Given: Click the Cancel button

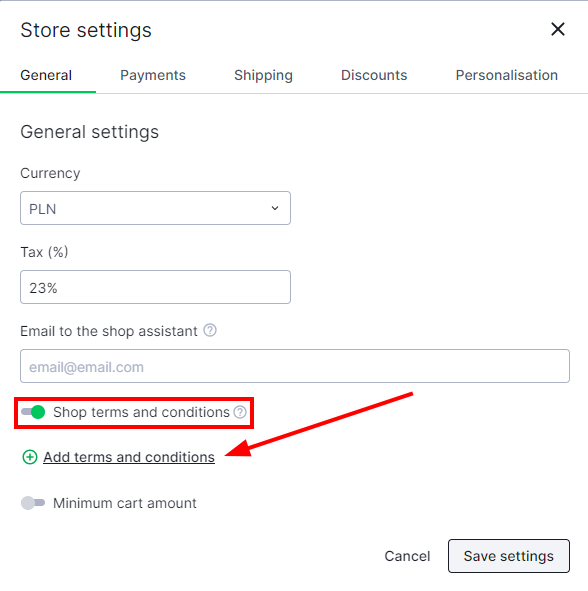Looking at the screenshot, I should (407, 556).
